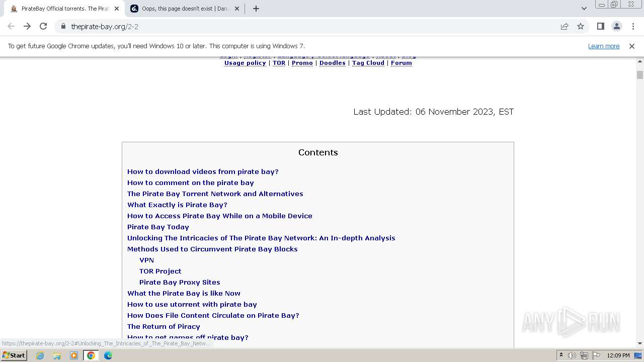Open a new tab with the plus button
Screen dimensions: 644x362
[256, 9]
